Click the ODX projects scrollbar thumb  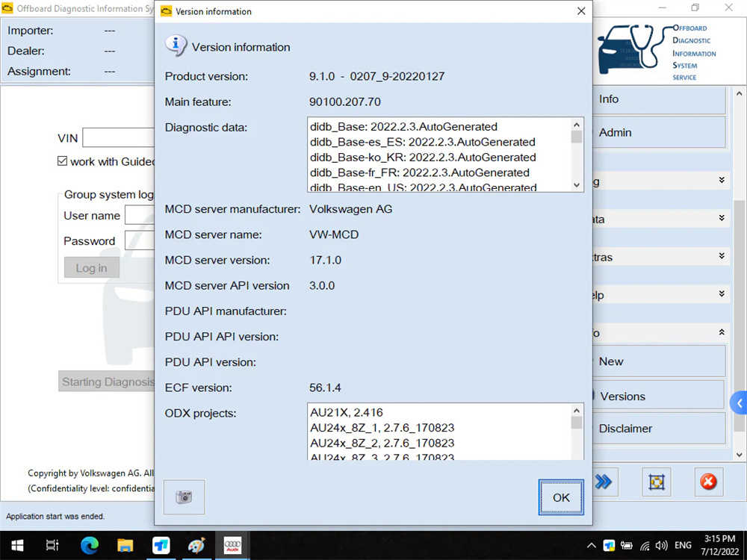tap(577, 423)
